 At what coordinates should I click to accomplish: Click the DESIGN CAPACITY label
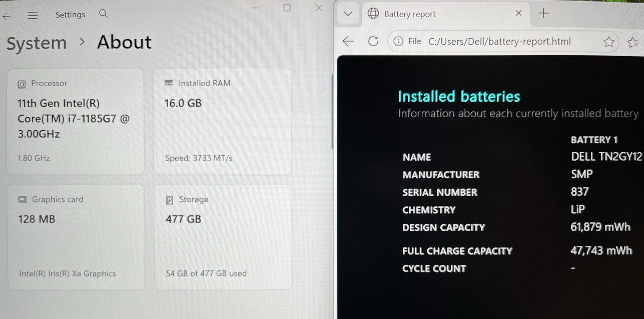(x=444, y=228)
